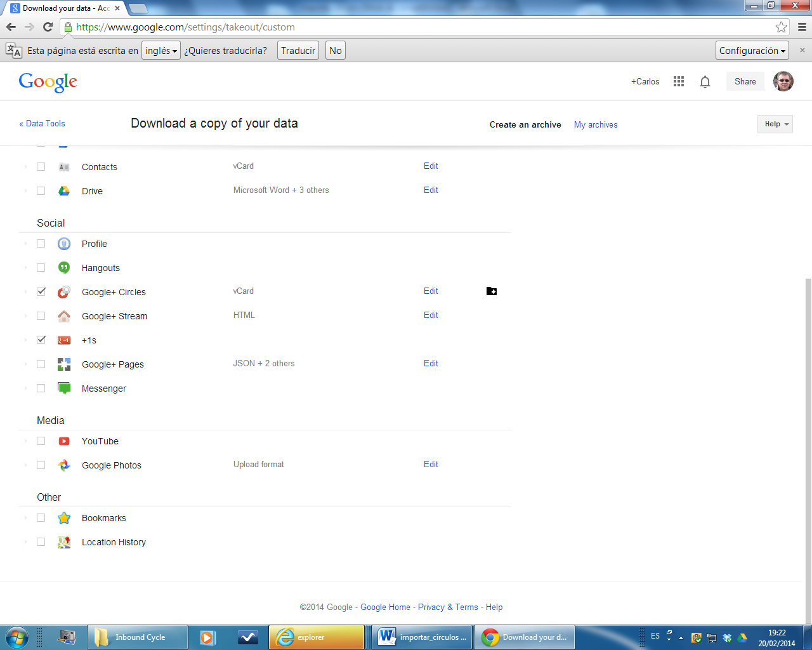This screenshot has height=650, width=812.
Task: Check the Location History checkbox
Action: (41, 541)
